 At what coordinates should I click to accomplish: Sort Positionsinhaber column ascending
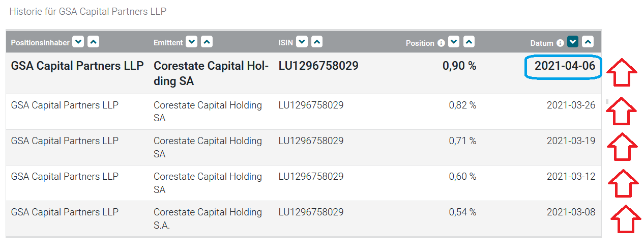[93, 42]
